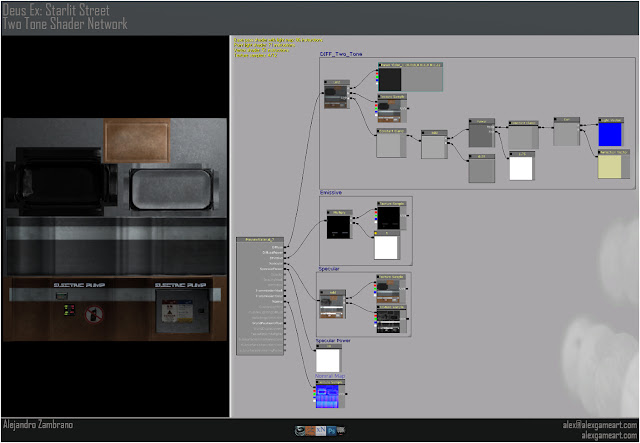Select the Add node in DIFF_Two_Tone group

click(434, 145)
